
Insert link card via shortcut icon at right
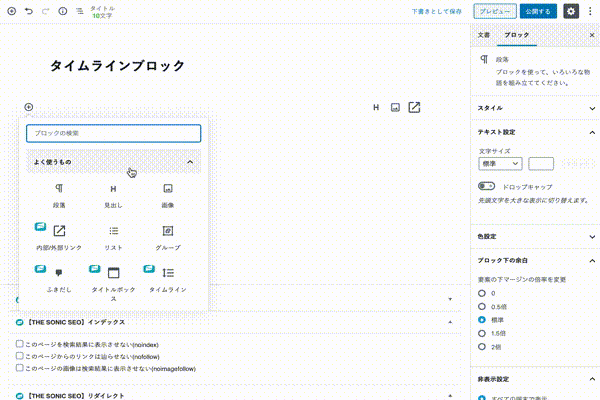[x=414, y=108]
